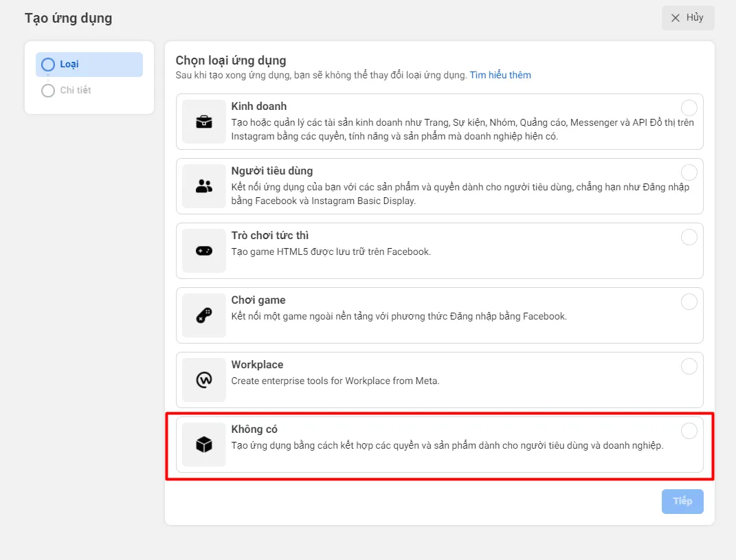Click the 'Tạo ứng dụng' page title
Image resolution: width=736 pixels, height=560 pixels.
point(69,19)
